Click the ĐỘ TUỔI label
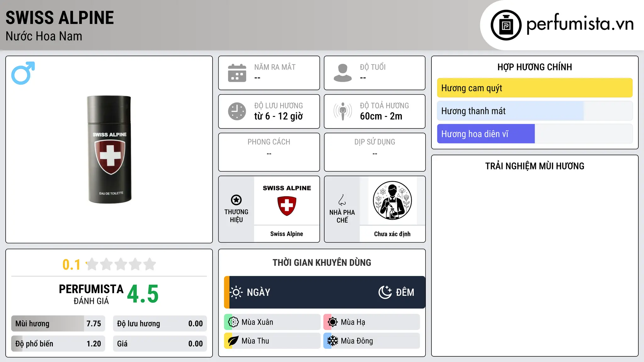The image size is (644, 362). click(x=373, y=67)
